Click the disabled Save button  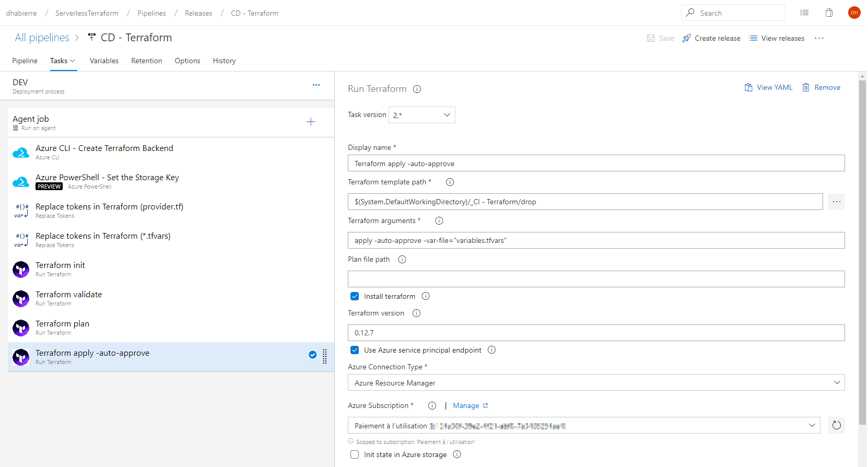660,38
